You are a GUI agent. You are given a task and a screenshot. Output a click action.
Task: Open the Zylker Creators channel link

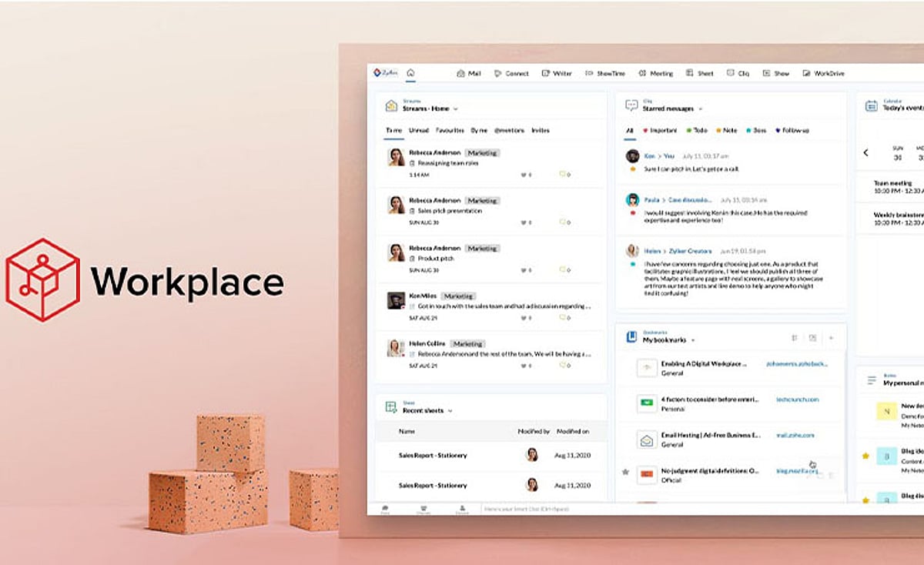[689, 250]
